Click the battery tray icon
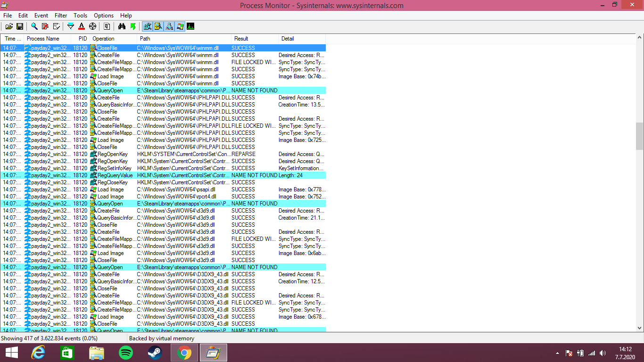Viewport: 644px width, 362px height. pos(580,353)
